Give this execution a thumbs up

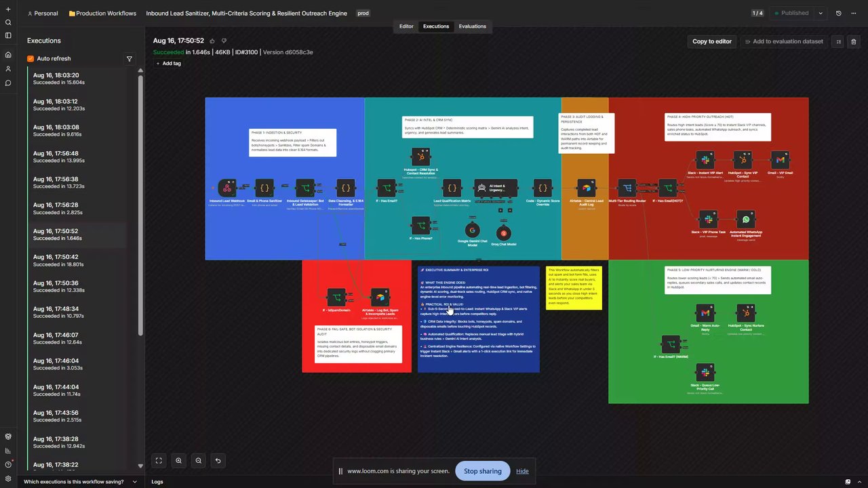[x=212, y=41]
